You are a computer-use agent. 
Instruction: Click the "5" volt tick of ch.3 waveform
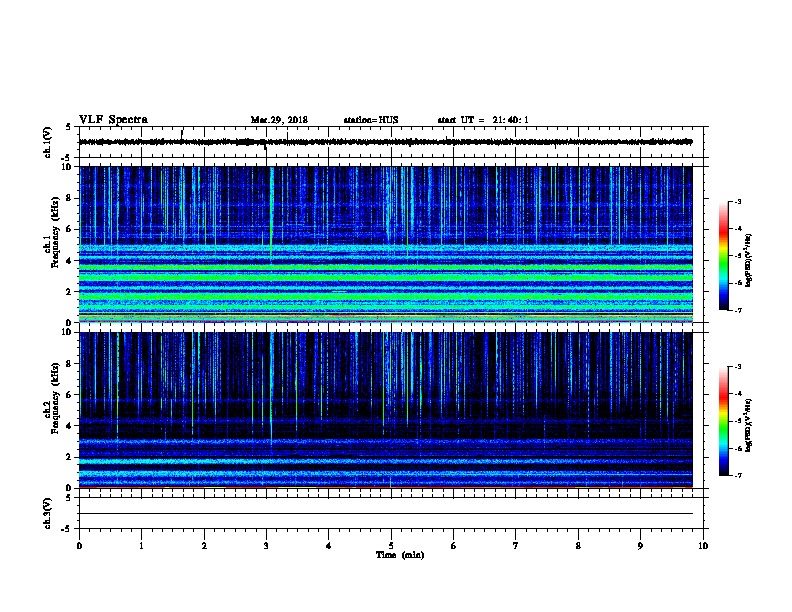(x=68, y=498)
